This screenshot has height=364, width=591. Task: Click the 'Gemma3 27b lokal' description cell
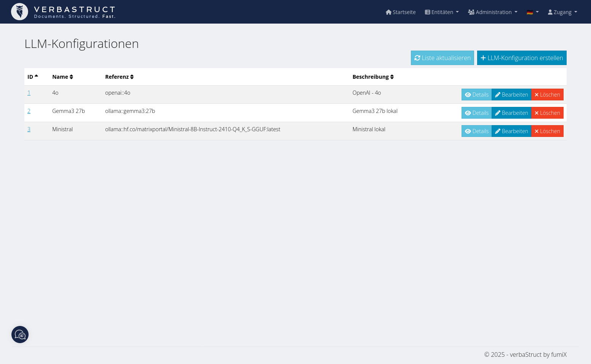point(375,111)
